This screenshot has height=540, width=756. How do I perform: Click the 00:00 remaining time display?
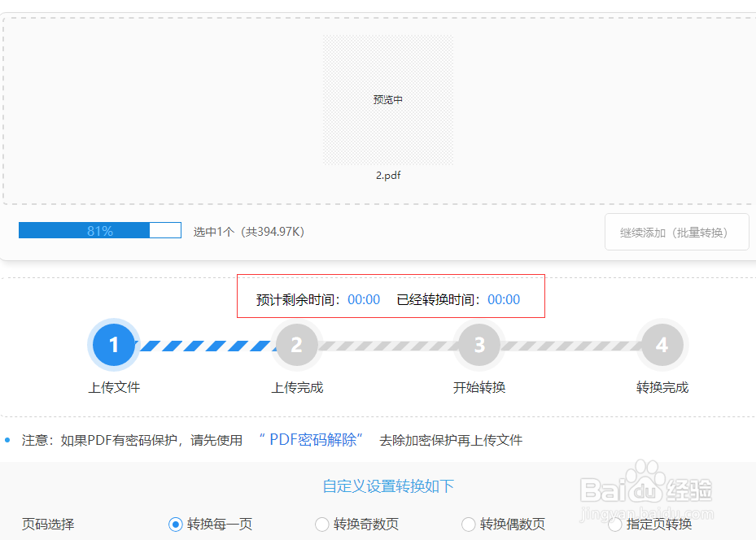point(363,299)
